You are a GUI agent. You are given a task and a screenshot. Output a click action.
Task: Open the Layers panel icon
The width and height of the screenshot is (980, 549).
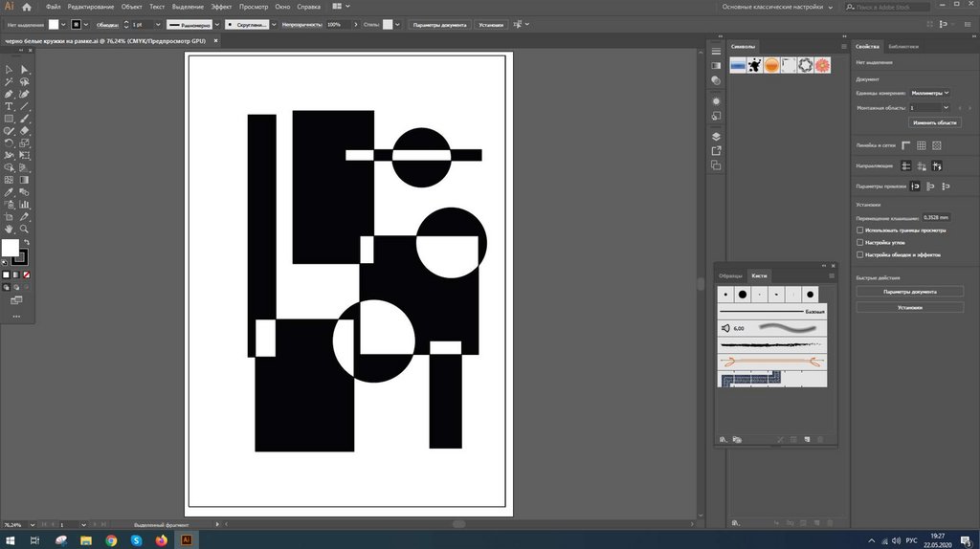pos(716,137)
